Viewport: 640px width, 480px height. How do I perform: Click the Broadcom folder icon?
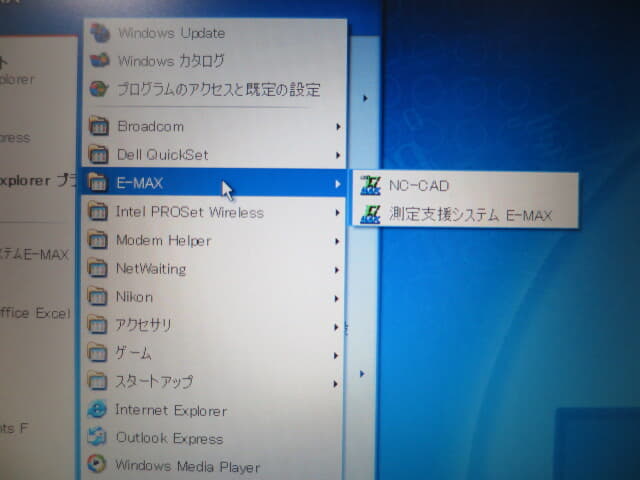pyautogui.click(x=98, y=126)
